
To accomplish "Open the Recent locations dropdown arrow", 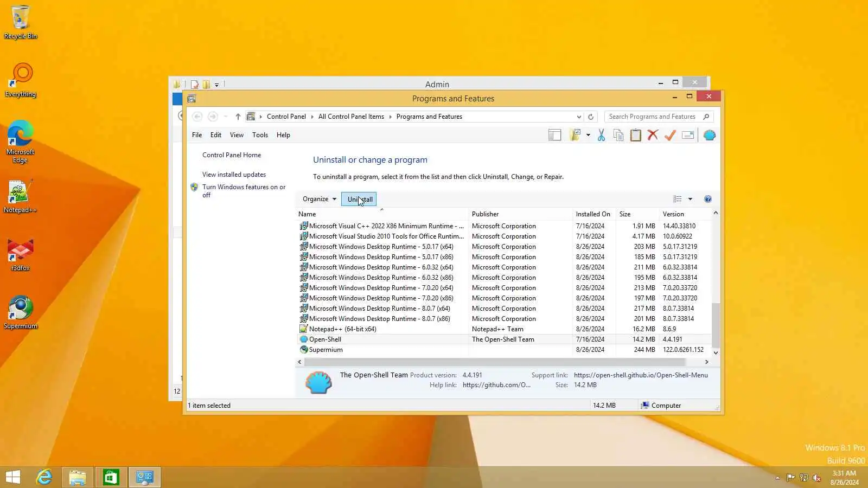I will pos(225,117).
